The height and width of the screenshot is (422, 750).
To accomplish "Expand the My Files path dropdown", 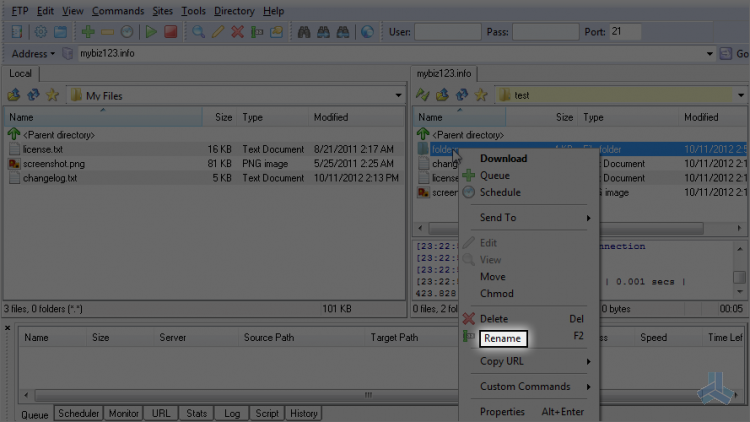I will tap(398, 96).
